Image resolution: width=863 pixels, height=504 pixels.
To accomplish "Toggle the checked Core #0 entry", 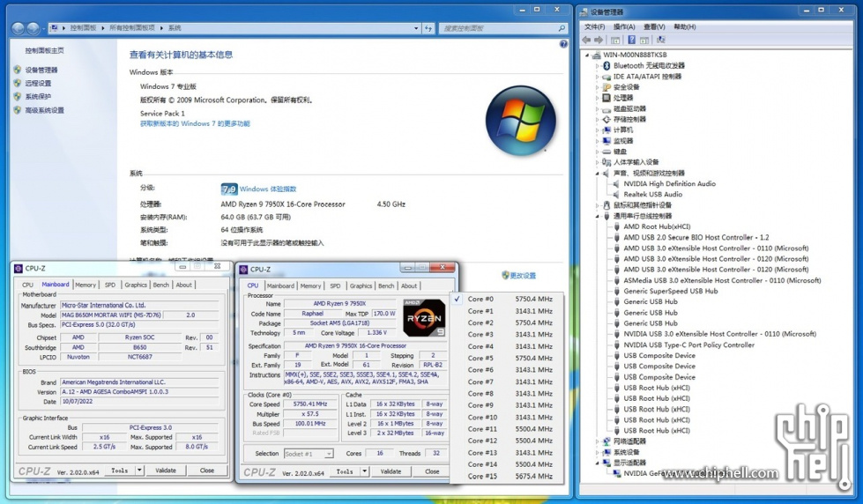I will (x=506, y=299).
